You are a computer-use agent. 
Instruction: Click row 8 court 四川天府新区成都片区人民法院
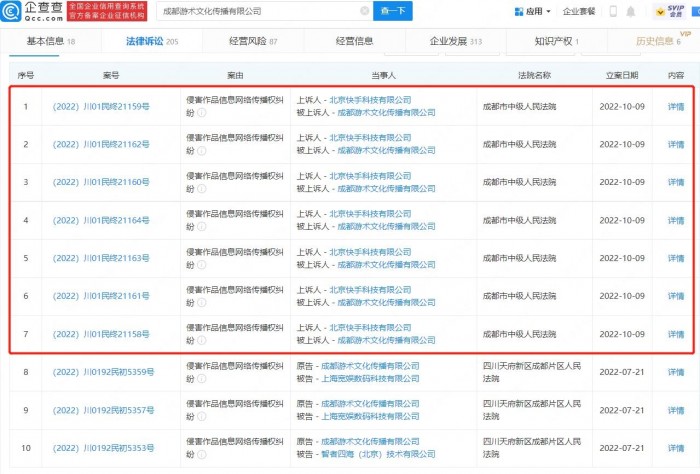532,372
